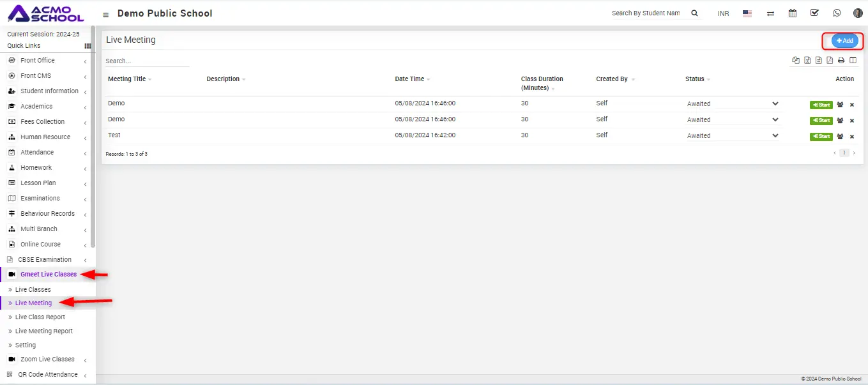Viewport: 868px width, 385px height.
Task: Click the WhatsApp icon in top bar
Action: point(837,13)
